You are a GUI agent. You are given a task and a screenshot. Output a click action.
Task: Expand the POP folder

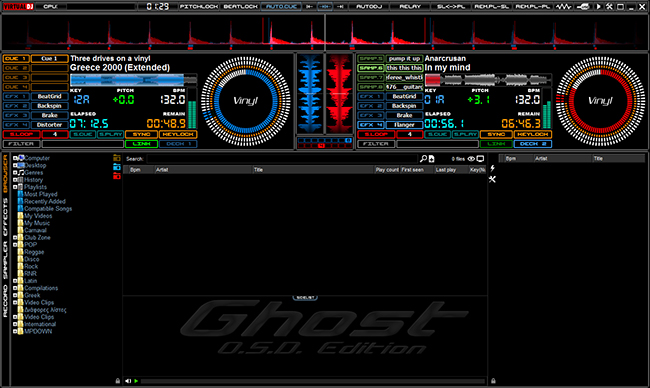(15, 245)
